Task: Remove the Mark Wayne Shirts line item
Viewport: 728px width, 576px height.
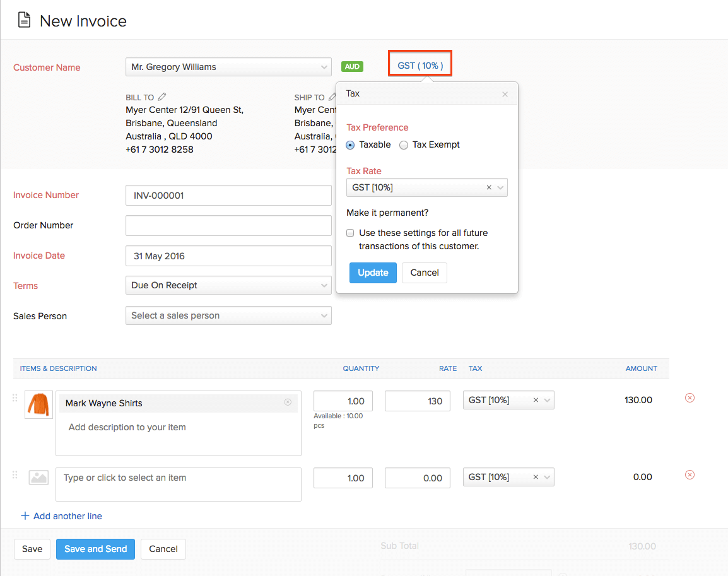Action: (x=690, y=397)
